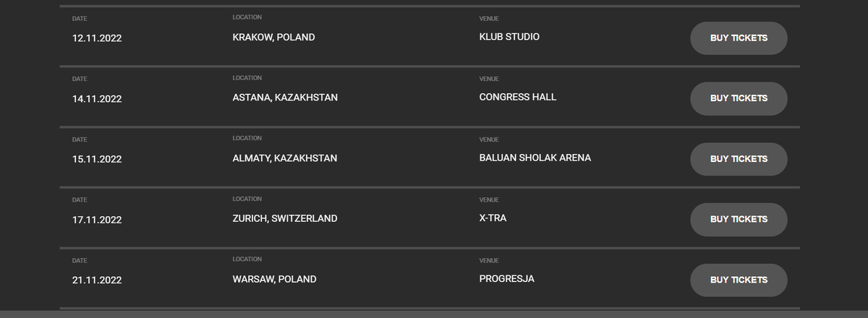Buy tickets for the Krakow show

click(x=739, y=38)
